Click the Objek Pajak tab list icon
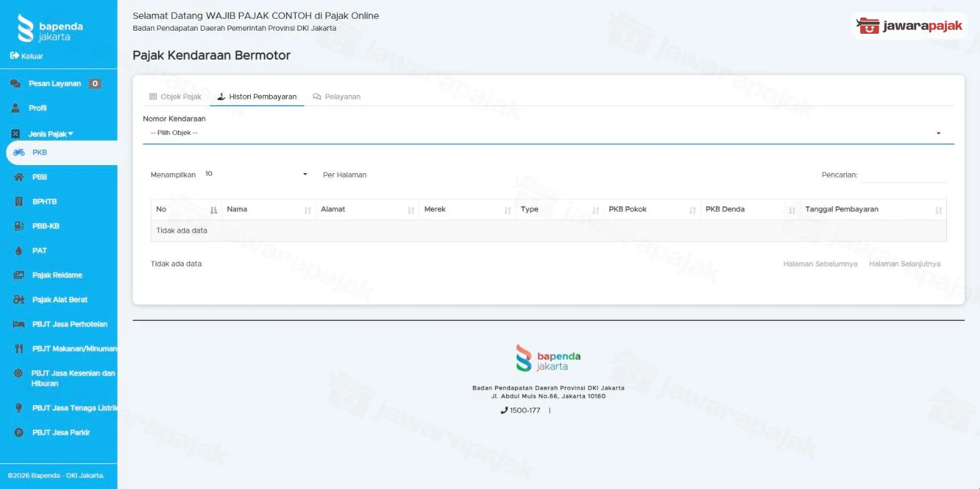This screenshot has width=980, height=489. tap(153, 97)
